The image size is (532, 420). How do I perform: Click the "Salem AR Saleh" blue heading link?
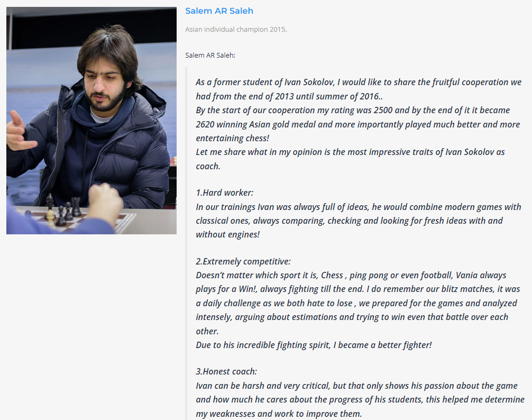(x=219, y=11)
